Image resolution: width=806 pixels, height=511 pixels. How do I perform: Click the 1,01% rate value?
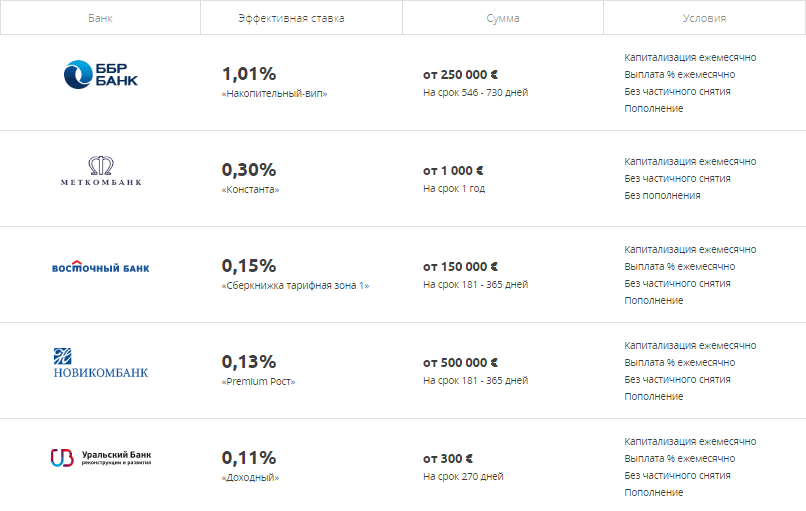click(249, 74)
